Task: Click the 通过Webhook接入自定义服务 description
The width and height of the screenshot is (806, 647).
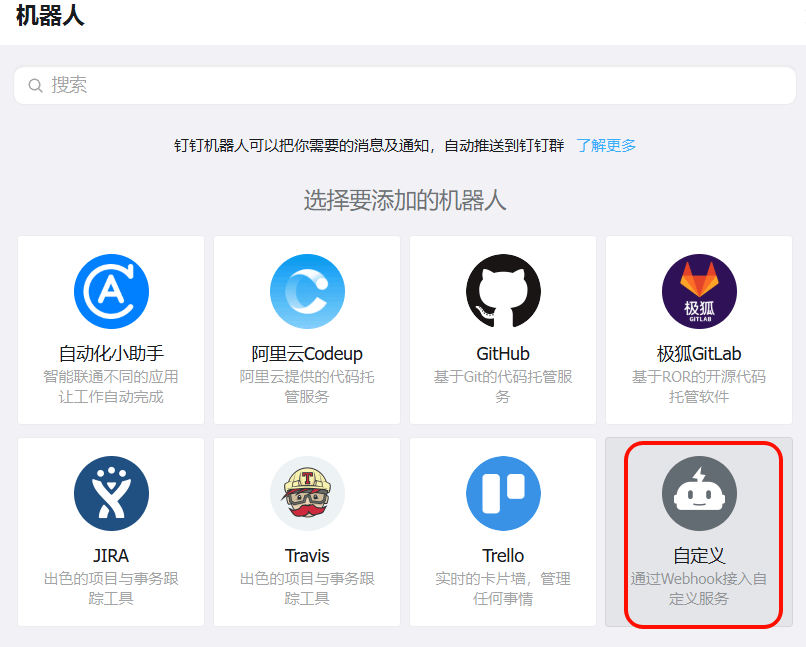Action: (x=699, y=589)
